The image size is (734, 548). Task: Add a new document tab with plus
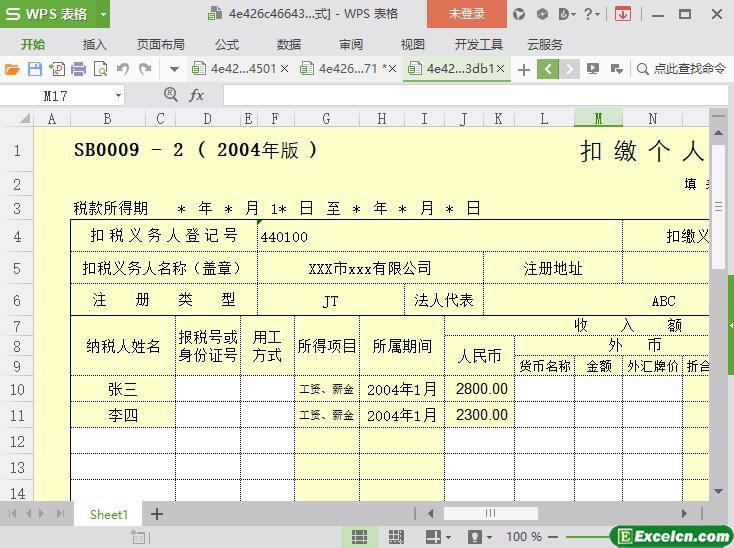coord(524,70)
